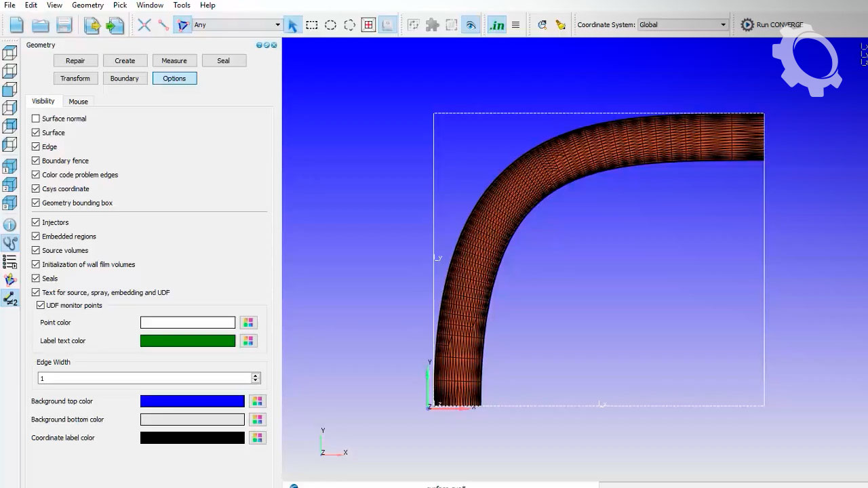Click the eye visibility icon in toolbar
This screenshot has width=868, height=488.
pyautogui.click(x=471, y=25)
